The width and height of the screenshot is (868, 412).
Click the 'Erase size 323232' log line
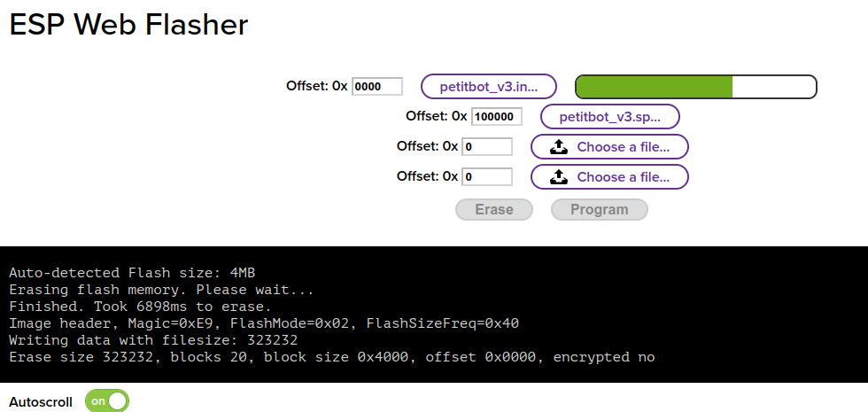(332, 357)
